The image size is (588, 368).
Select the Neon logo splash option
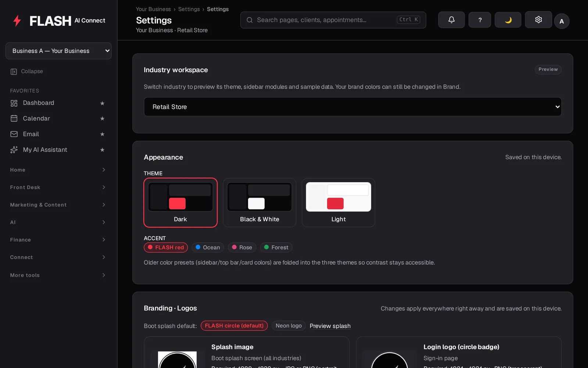point(288,326)
